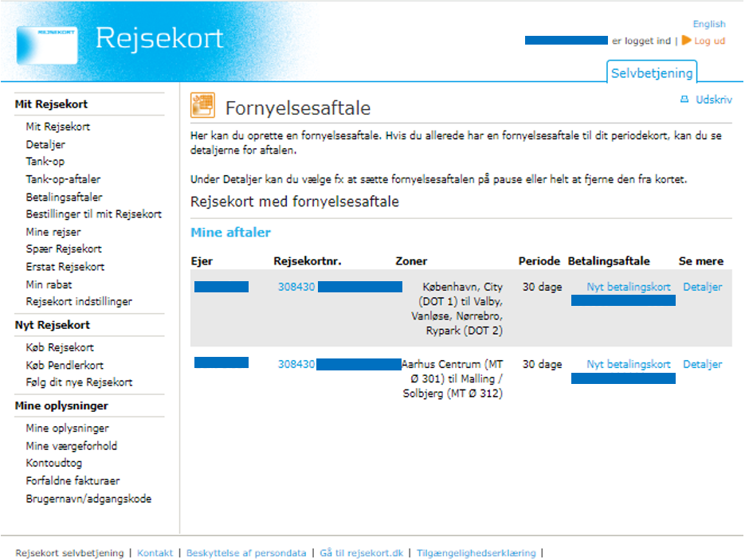
Task: Click the orange Log ud arrow icon
Action: click(686, 41)
